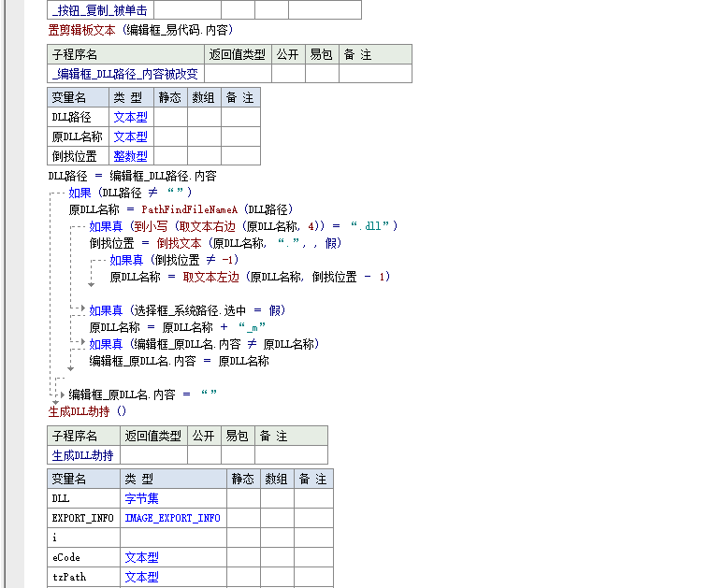The width and height of the screenshot is (709, 588).
Task: Click the 返回值类型 cell of 生成DLL劫持 row
Action: click(153, 455)
